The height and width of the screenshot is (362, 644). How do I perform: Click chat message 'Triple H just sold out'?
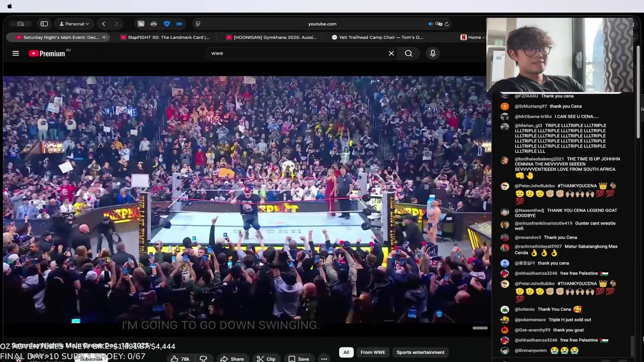tap(570, 320)
